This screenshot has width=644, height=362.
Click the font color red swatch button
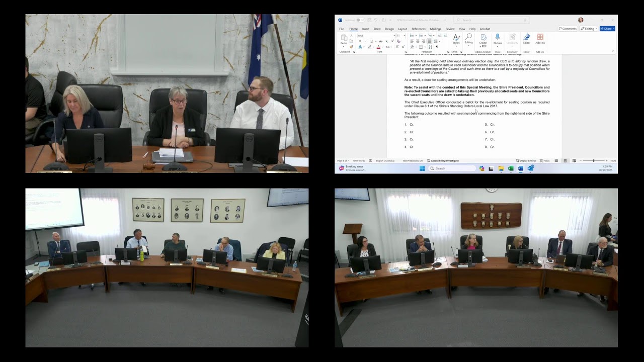point(378,47)
